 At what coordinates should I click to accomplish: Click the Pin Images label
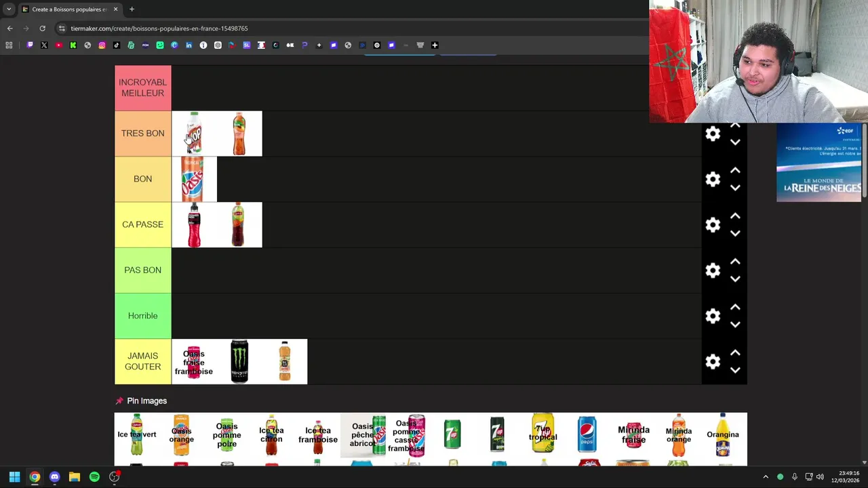[146, 401]
